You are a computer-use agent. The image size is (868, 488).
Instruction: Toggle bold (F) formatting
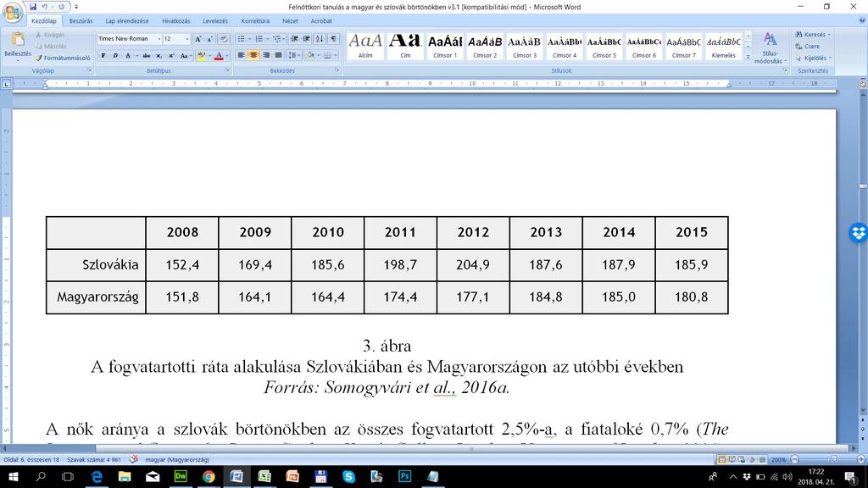tap(103, 55)
